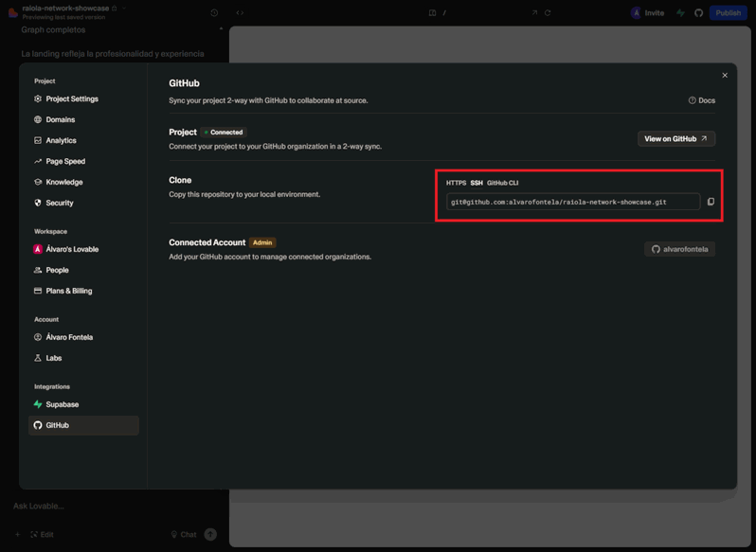Select the SSH clone tab
This screenshot has width=756, height=552.
[477, 183]
